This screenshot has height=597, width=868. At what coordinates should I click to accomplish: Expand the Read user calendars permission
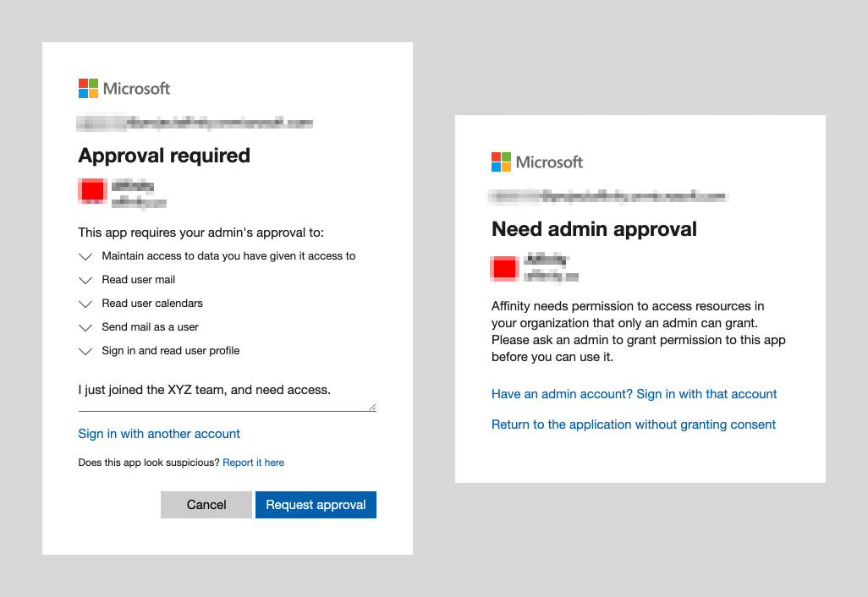(85, 304)
